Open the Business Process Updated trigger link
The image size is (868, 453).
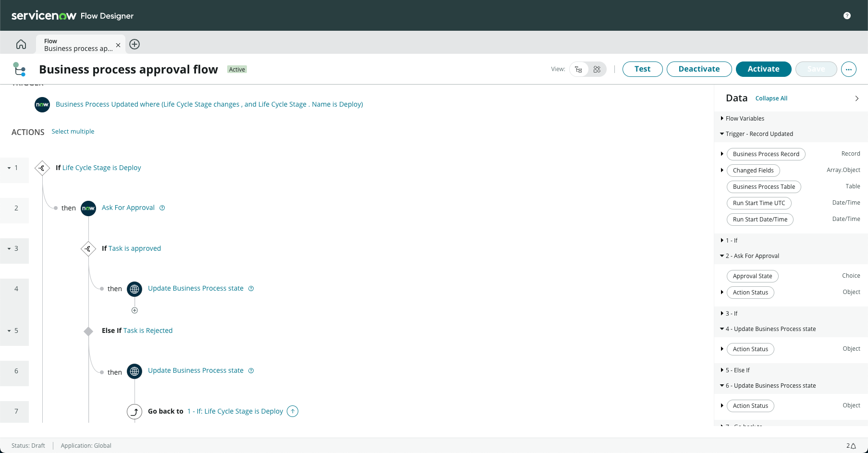209,104
